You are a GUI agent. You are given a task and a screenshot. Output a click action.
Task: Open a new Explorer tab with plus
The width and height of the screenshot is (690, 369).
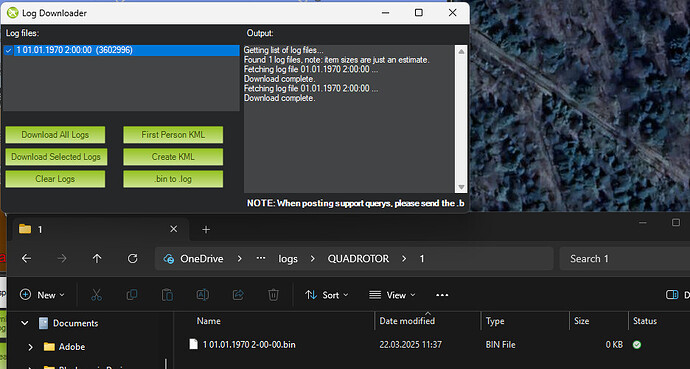pyautogui.click(x=206, y=230)
